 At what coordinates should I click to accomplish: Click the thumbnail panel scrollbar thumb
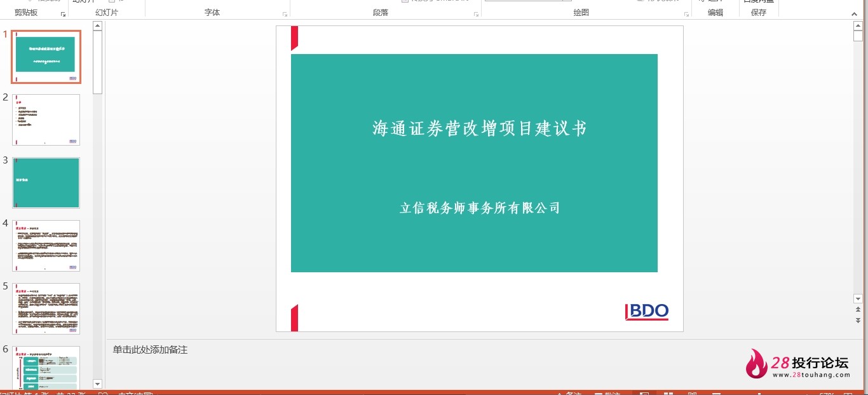tap(97, 62)
